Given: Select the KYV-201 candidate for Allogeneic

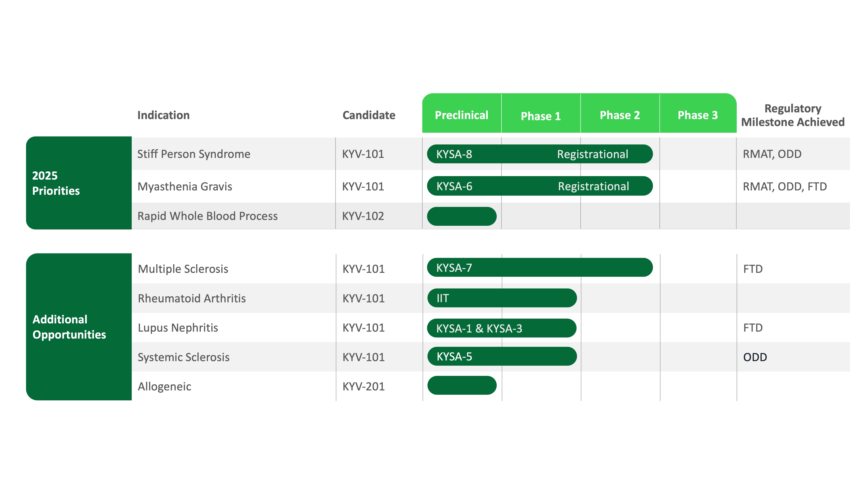Looking at the screenshot, I should (363, 386).
